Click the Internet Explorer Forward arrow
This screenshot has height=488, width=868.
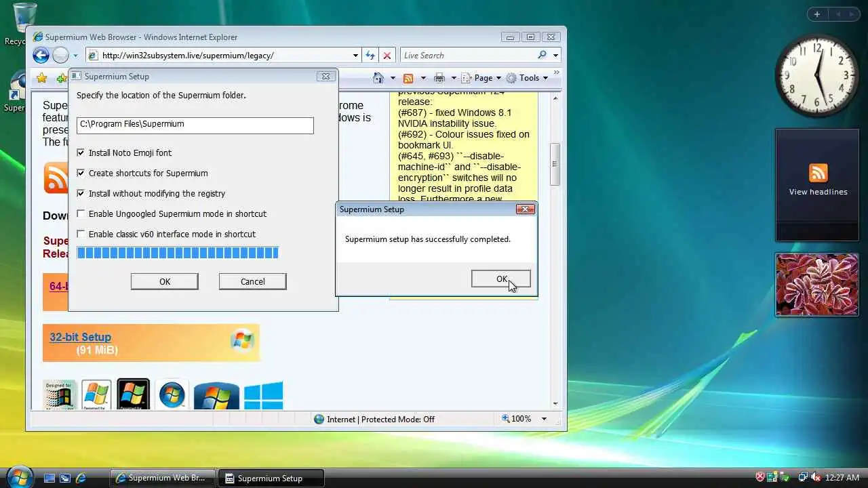point(60,56)
